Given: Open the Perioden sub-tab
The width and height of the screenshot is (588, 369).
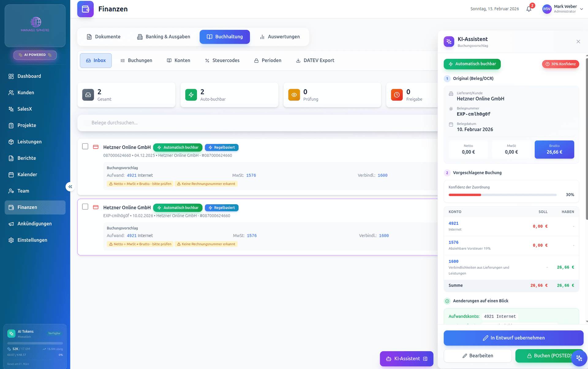Looking at the screenshot, I should (x=268, y=60).
